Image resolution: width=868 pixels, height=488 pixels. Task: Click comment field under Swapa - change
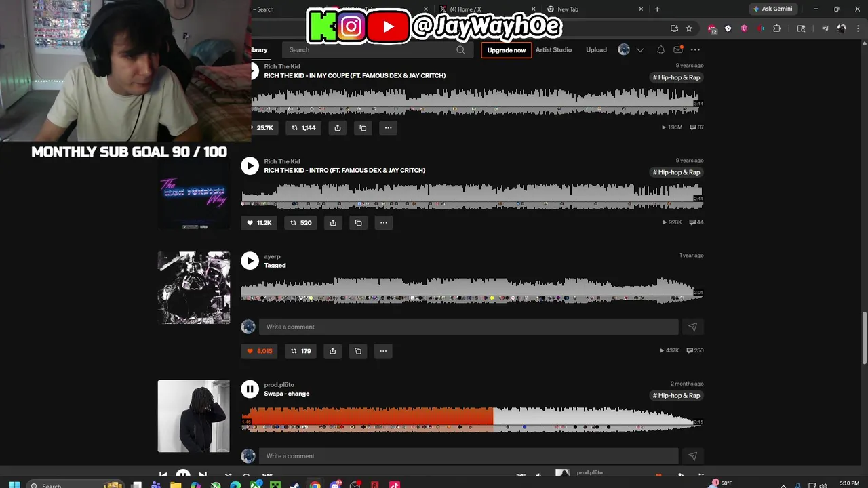[x=469, y=456]
